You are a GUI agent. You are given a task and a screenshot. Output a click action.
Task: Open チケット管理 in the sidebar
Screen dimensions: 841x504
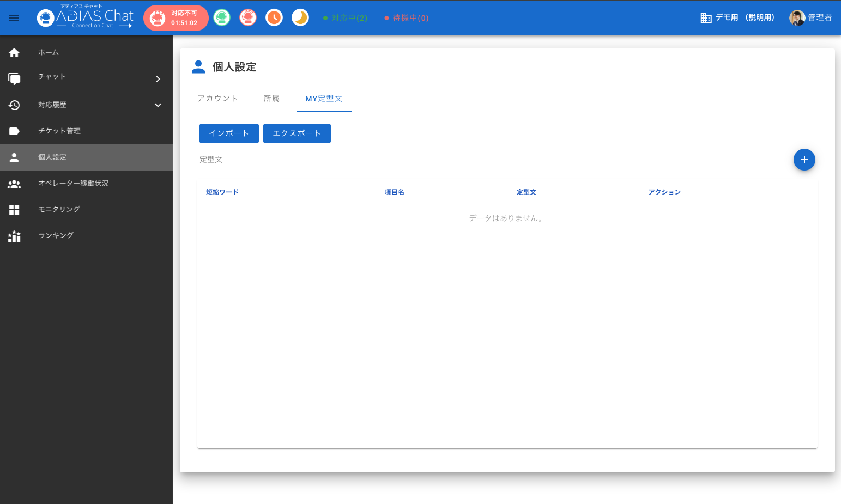(59, 131)
